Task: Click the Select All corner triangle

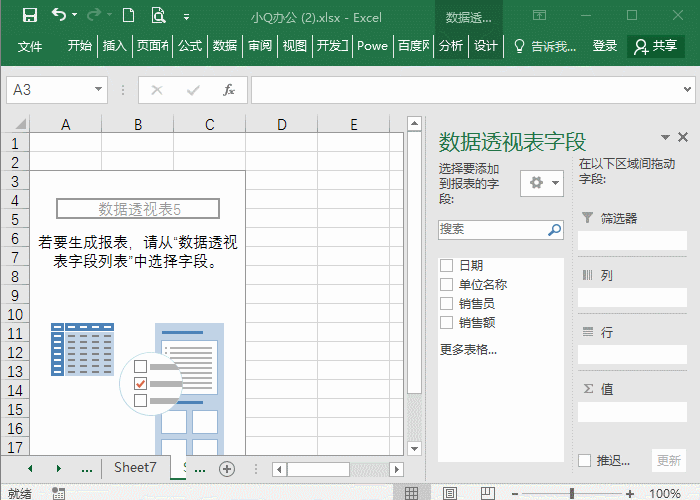Action: 20,124
